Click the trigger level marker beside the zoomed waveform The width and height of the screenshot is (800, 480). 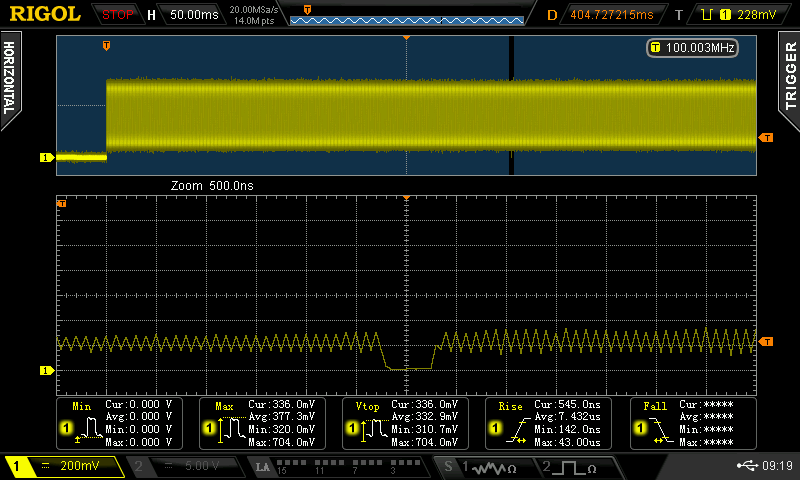767,342
